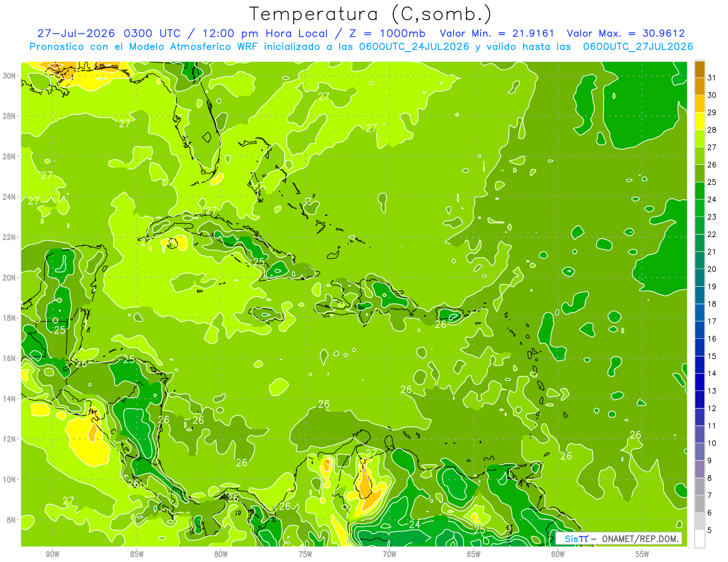
Task: Click the legend color swatch between 24 and 25
Action: pyautogui.click(x=699, y=191)
